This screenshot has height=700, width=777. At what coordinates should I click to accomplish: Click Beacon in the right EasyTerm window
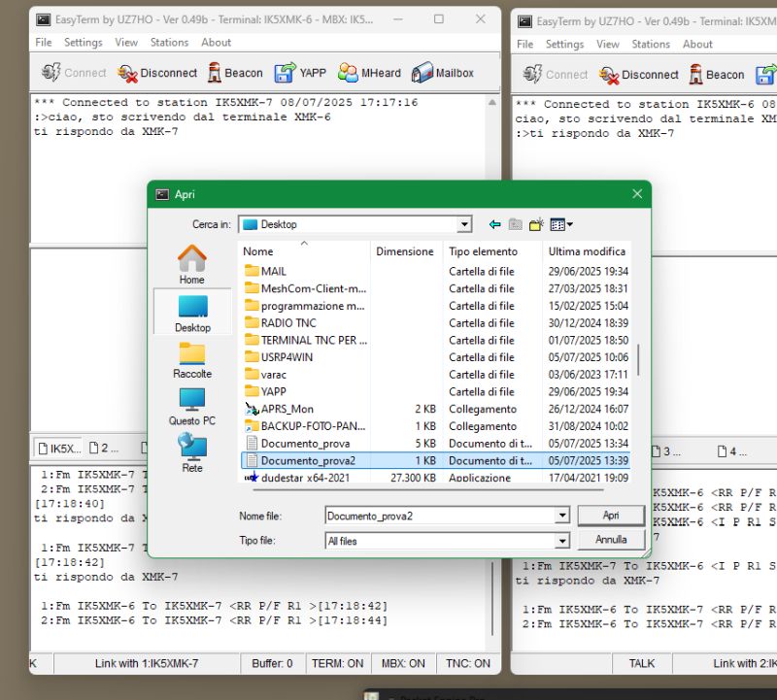pyautogui.click(x=717, y=75)
